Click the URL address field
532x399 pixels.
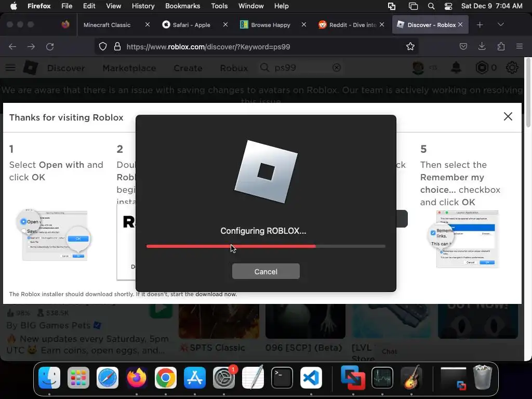[x=256, y=46]
